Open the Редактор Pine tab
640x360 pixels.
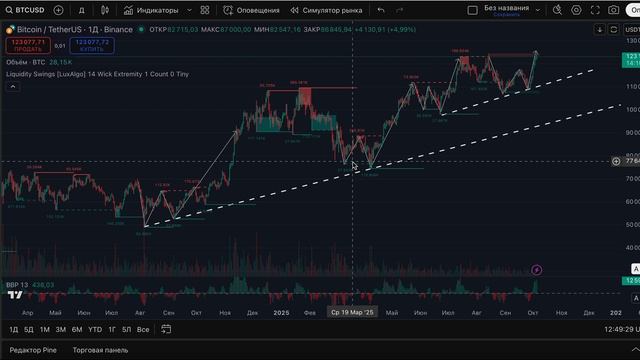[x=33, y=350]
